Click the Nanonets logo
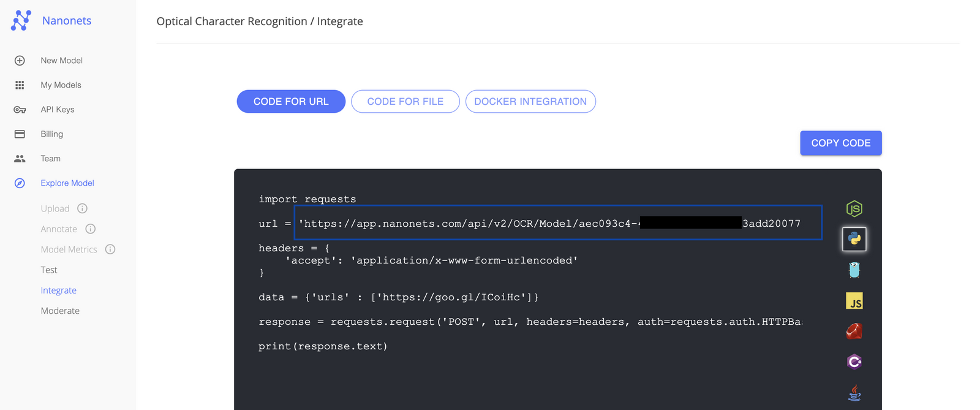Viewport: 980px width, 410px height. click(x=21, y=21)
